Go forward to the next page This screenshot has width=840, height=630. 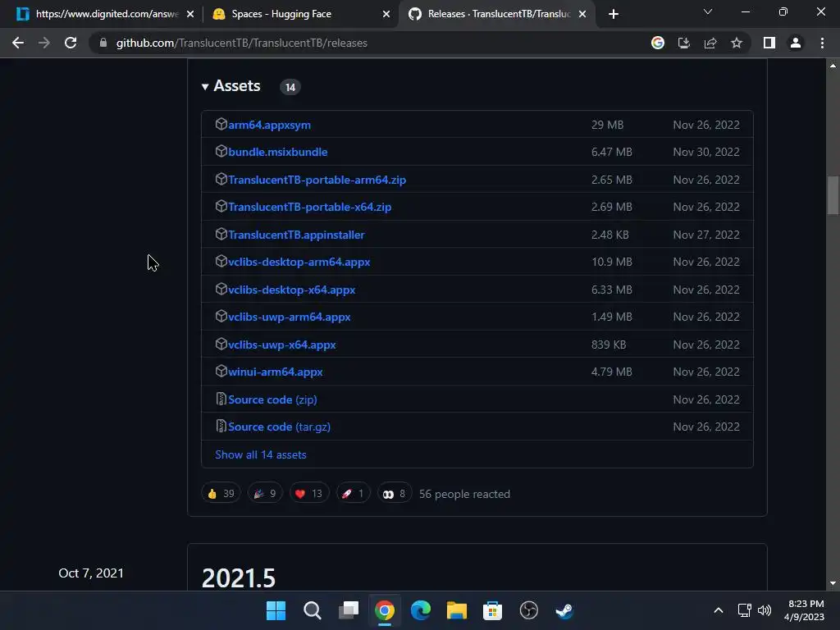[x=44, y=43]
